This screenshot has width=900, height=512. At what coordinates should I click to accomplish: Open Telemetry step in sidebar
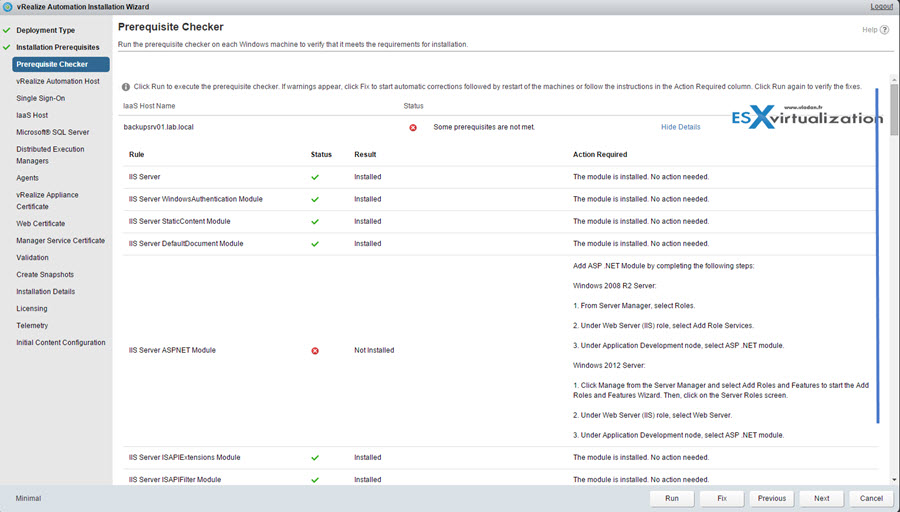(x=32, y=325)
